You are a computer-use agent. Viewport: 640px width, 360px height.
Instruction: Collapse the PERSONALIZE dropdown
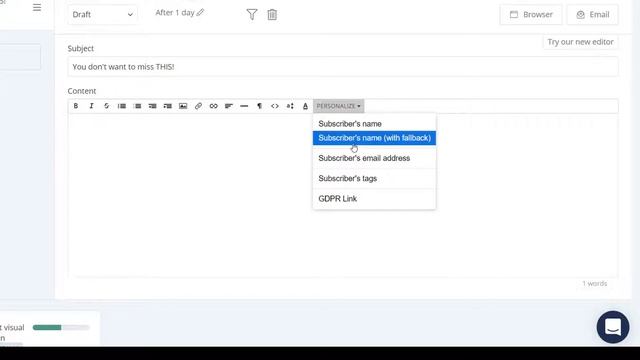(338, 106)
